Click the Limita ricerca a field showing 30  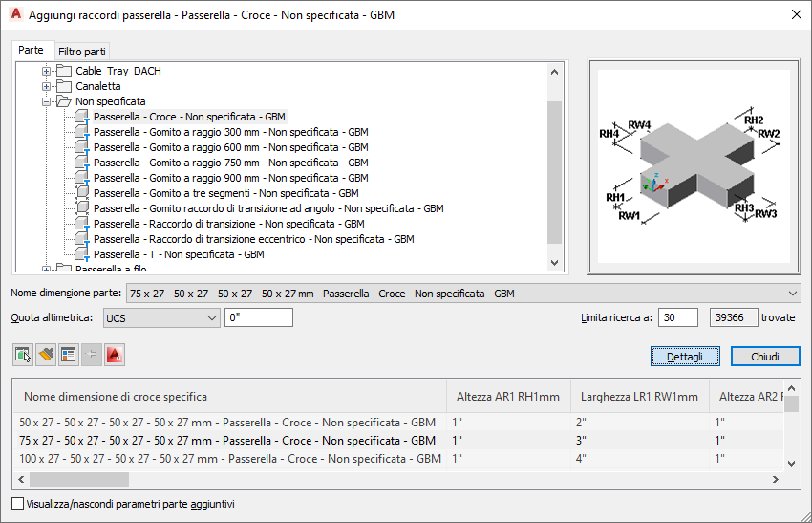(678, 317)
